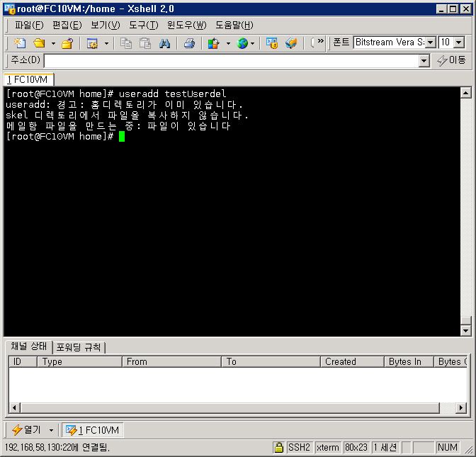476x457 pixels.
Task: Expand the address bar dropdown arrow
Action: pos(424,61)
